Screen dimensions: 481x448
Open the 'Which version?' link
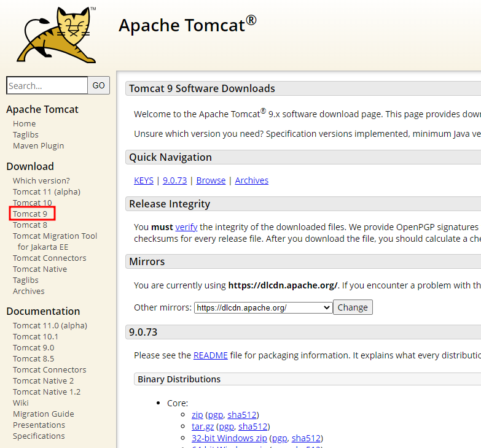pos(41,181)
